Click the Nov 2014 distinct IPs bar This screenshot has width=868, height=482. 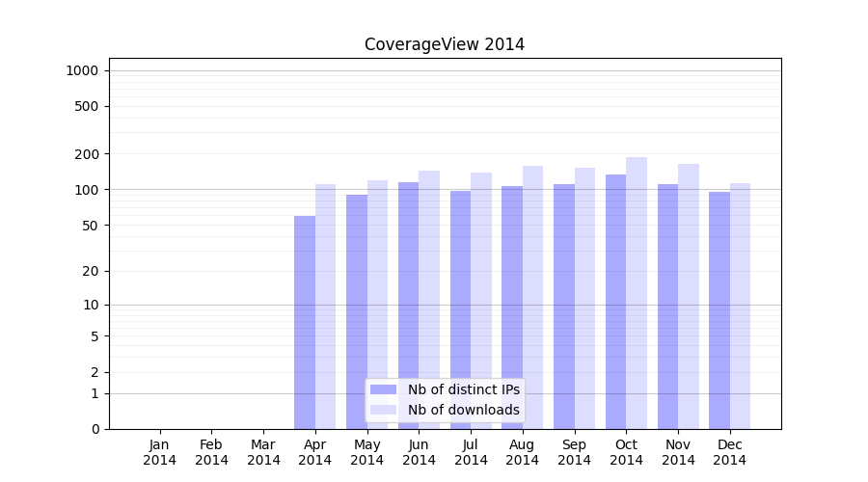(x=667, y=307)
